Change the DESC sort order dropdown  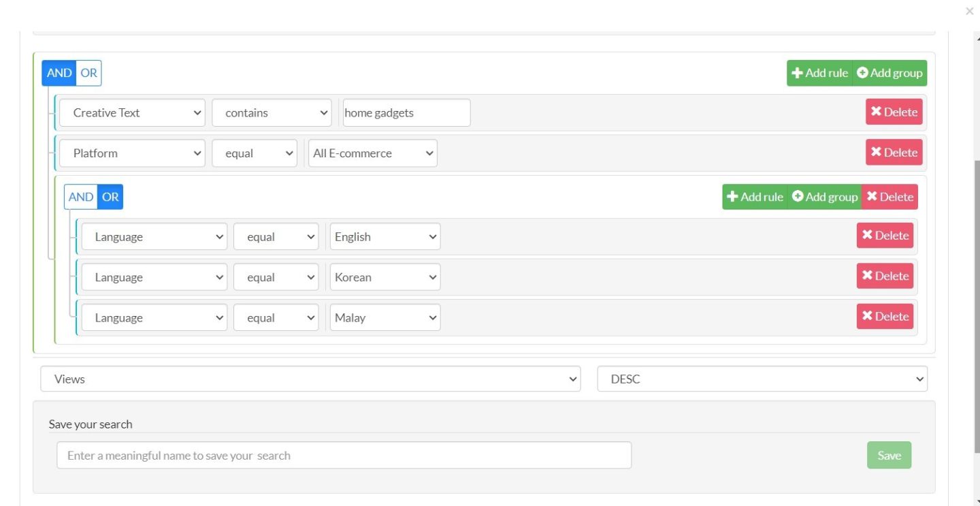762,379
